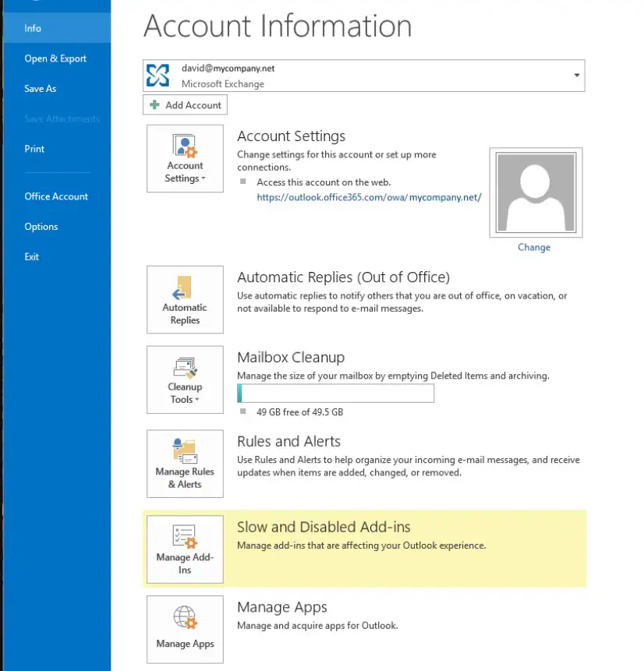Open the Account Settings button
This screenshot has width=644, height=671.
pyautogui.click(x=185, y=158)
